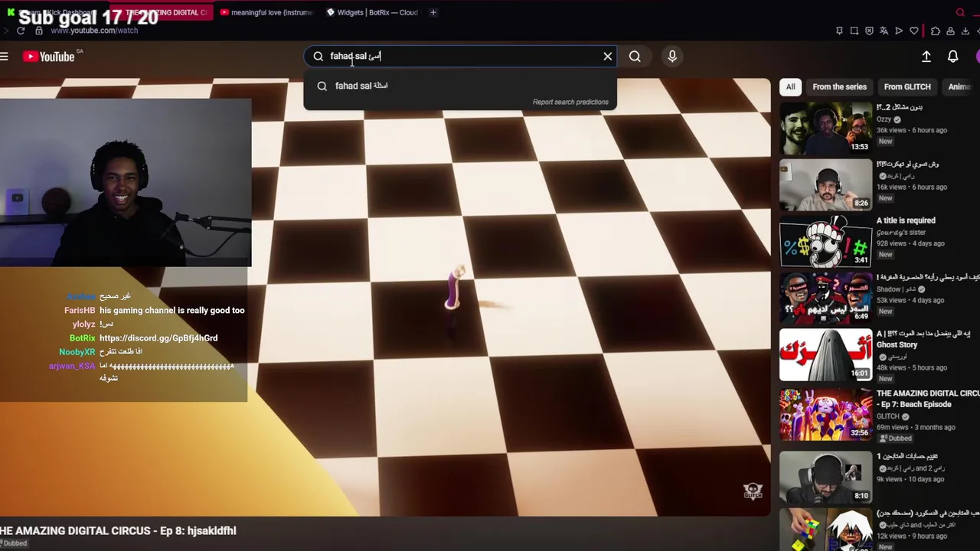
Task: Open browser profile account icon
Action: (x=950, y=31)
